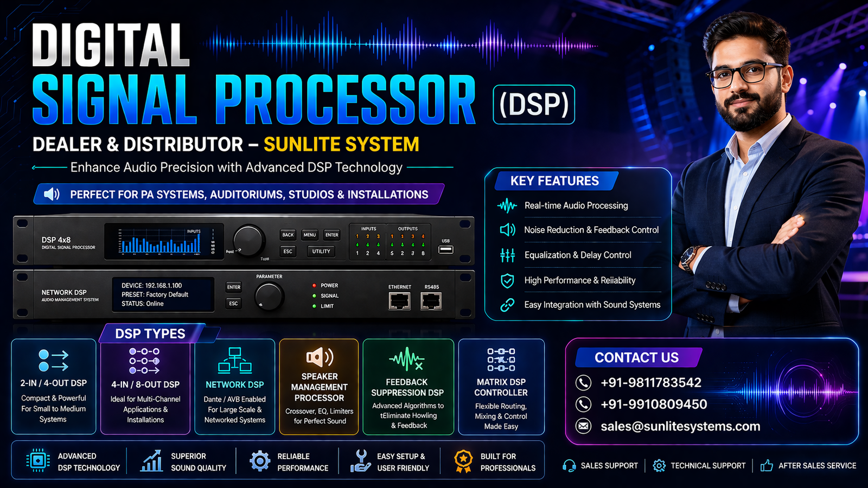
Task: Select the bar chart icon for Superior Sound Quality
Action: tap(152, 461)
